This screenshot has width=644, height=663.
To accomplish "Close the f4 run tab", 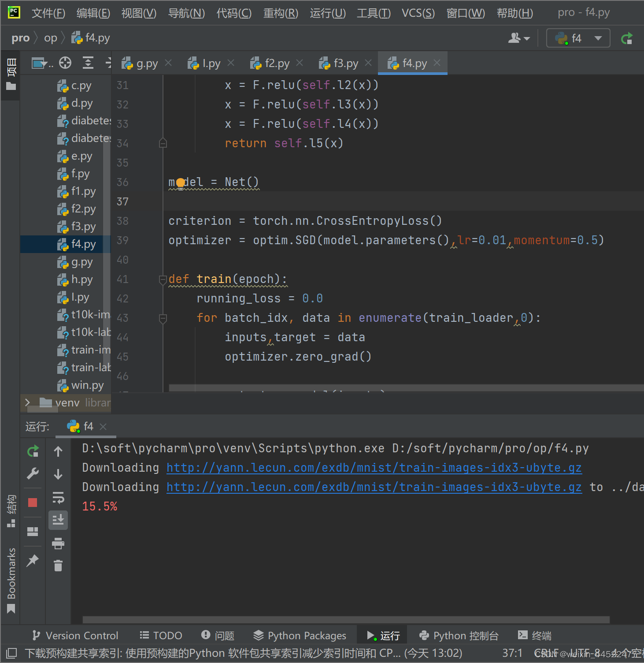I will 103,427.
